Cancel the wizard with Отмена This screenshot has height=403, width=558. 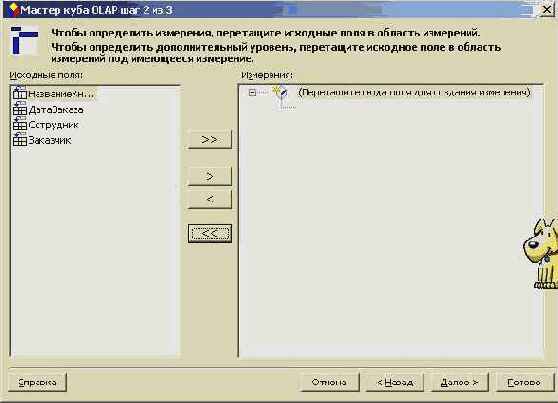coord(330,382)
